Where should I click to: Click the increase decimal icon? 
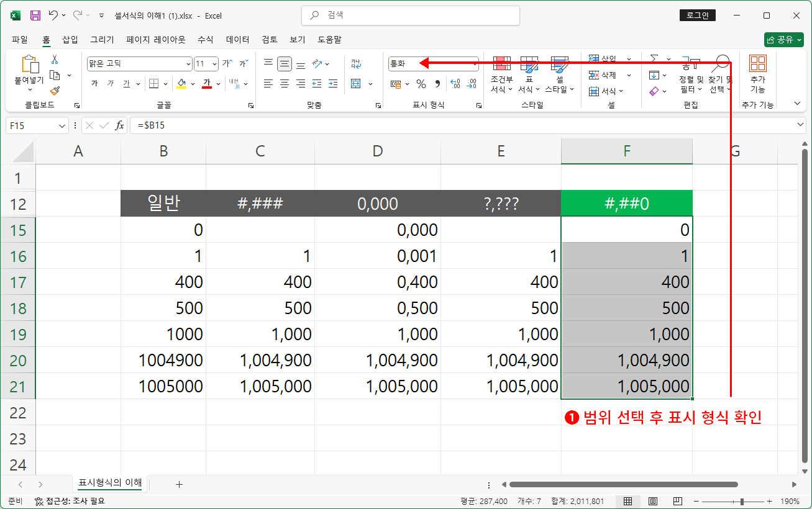pyautogui.click(x=455, y=83)
